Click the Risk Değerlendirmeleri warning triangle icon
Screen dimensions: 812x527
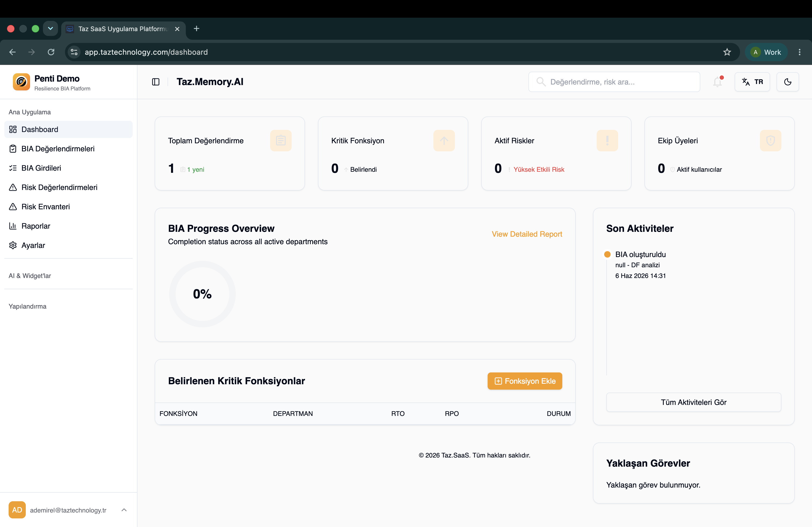[13, 188]
